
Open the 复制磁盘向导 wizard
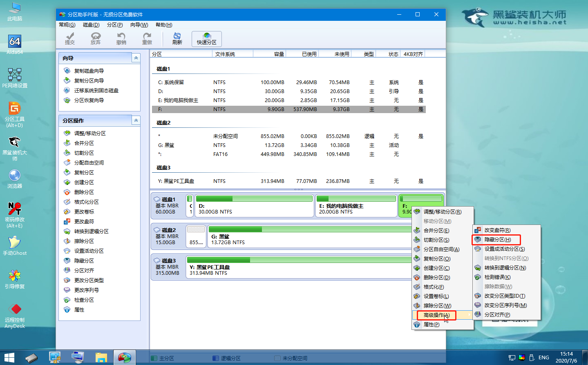tap(89, 71)
